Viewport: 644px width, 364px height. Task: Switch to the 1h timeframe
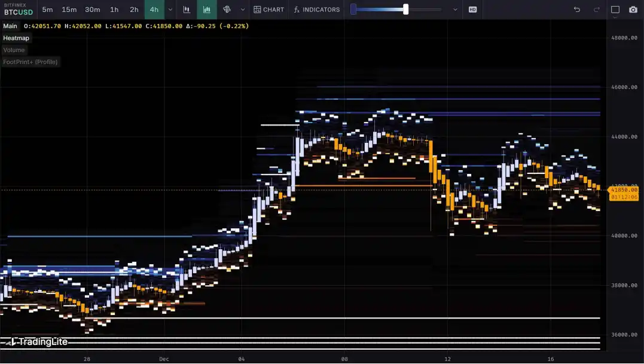coord(114,10)
